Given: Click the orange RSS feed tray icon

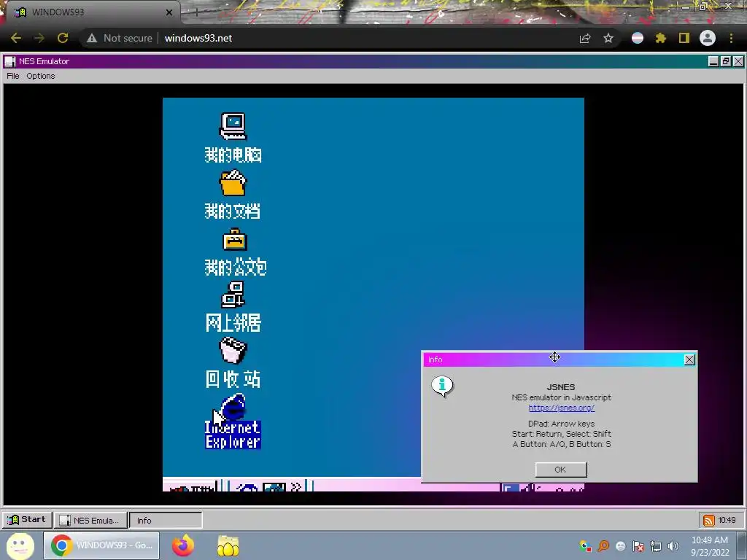Looking at the screenshot, I should (x=708, y=521).
